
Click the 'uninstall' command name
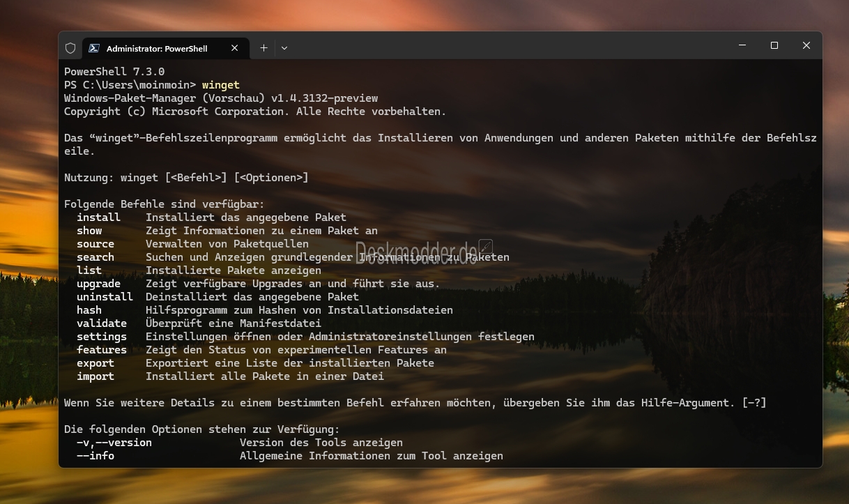[105, 297]
